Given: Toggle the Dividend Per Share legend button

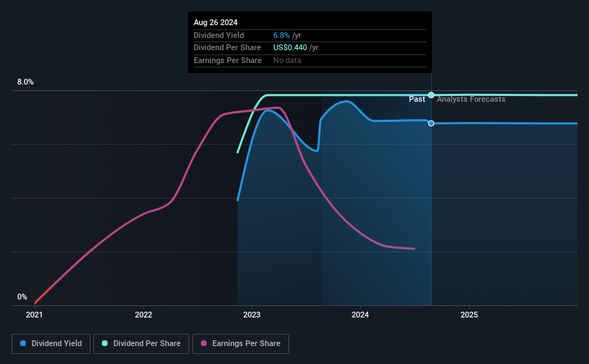Looking at the screenshot, I should point(141,344).
